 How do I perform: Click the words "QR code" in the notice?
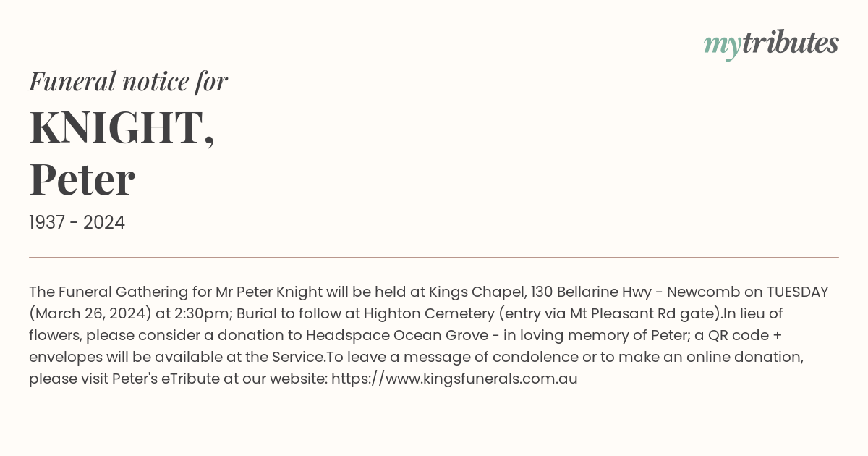tap(737, 335)
